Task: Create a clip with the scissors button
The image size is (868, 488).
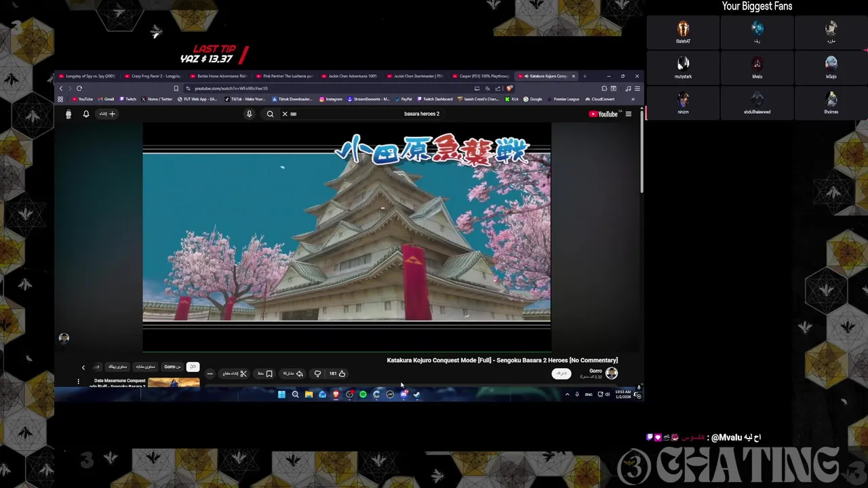Action: click(x=235, y=373)
